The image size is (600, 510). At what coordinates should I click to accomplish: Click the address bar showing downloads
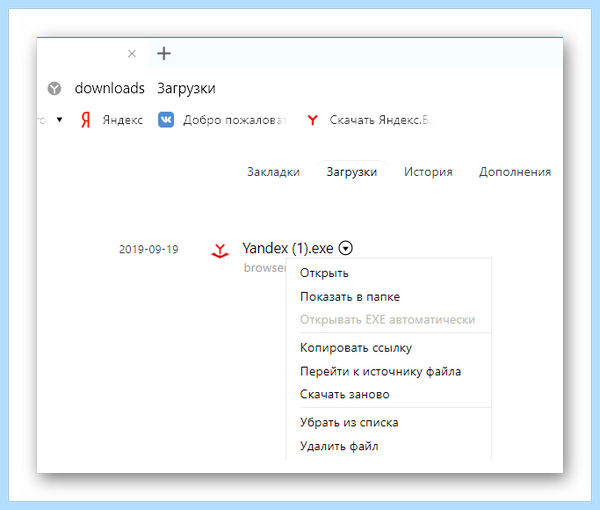[x=109, y=88]
